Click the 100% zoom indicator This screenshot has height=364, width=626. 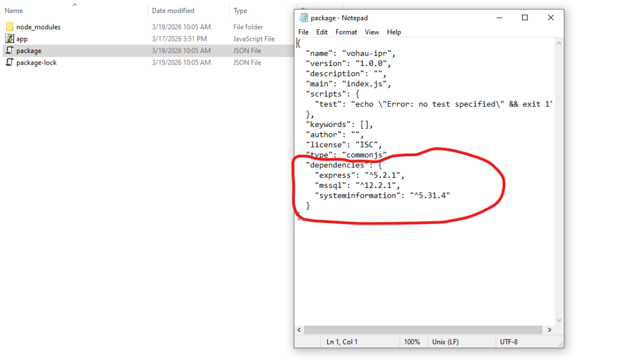[x=413, y=341]
